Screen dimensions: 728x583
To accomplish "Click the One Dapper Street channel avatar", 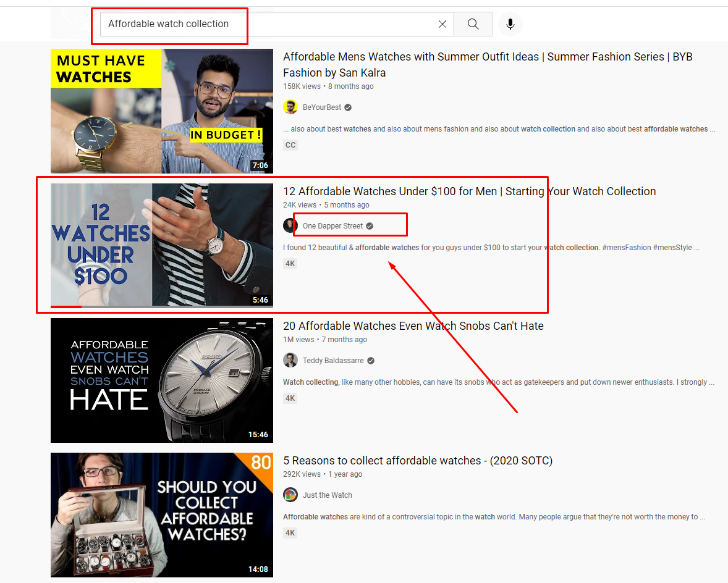I will coord(290,226).
